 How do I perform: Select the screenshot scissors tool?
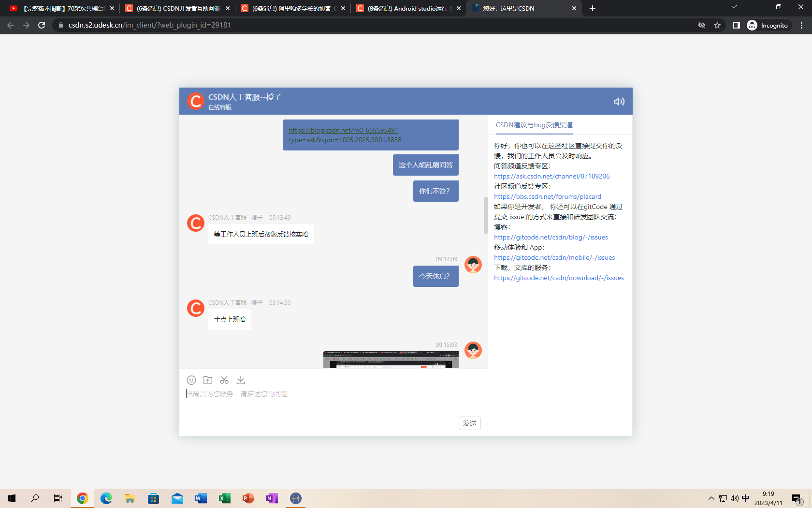(x=224, y=380)
